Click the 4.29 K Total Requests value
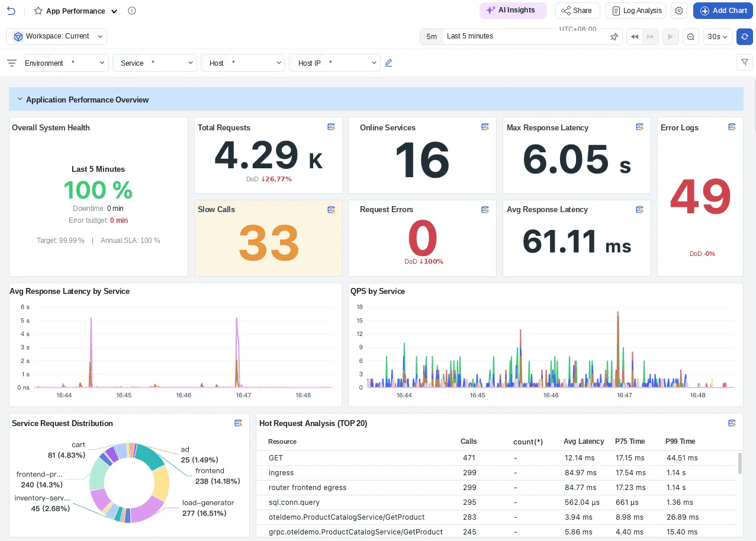The image size is (756, 541). pyautogui.click(x=269, y=156)
